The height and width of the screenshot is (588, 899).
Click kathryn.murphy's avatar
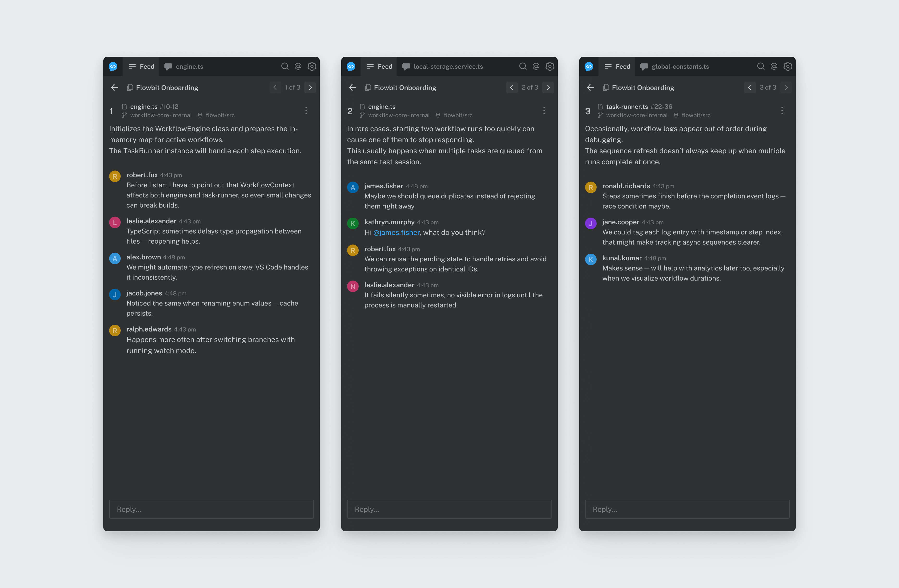point(353,223)
